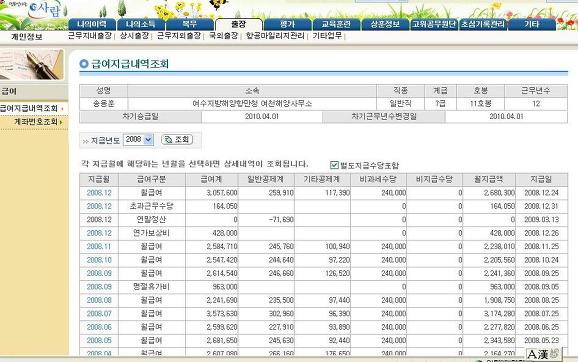Screen dimensions: 578x362
Task: Select the 출장 tab
Action: (238, 24)
